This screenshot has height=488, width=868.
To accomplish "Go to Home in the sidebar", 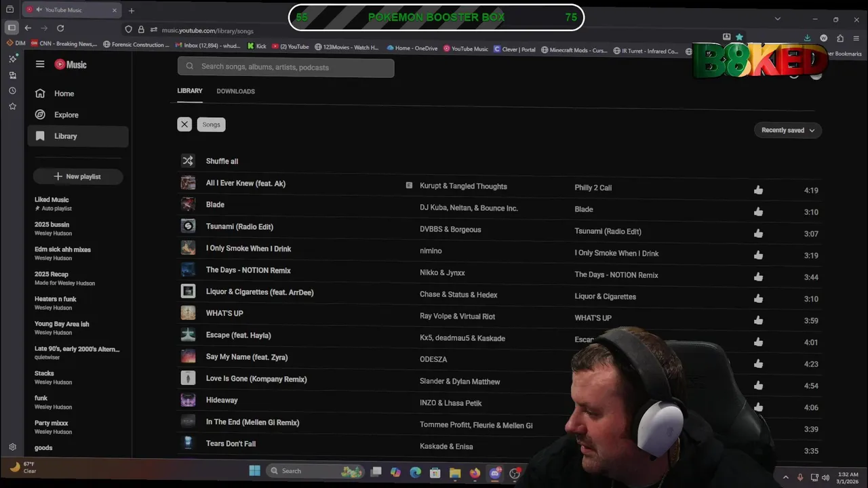I will point(78,94).
